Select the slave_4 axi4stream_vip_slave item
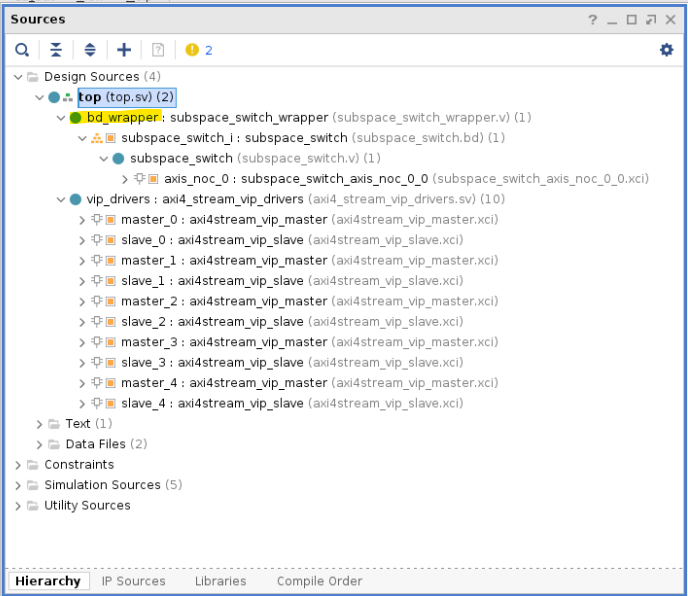Viewport: 688px width, 596px height. (211, 404)
